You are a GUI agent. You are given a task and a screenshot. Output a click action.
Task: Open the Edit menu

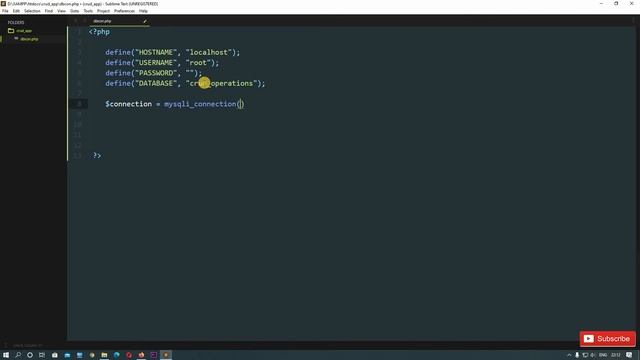click(x=16, y=11)
